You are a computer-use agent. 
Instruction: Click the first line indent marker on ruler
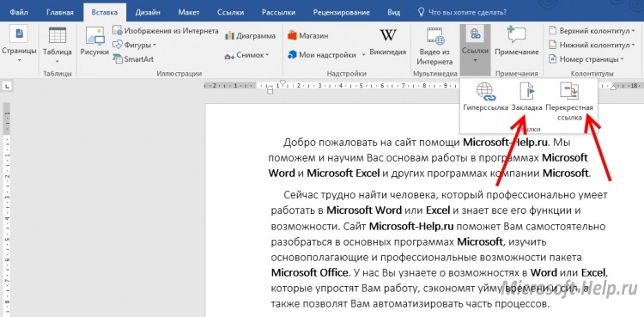[283, 82]
